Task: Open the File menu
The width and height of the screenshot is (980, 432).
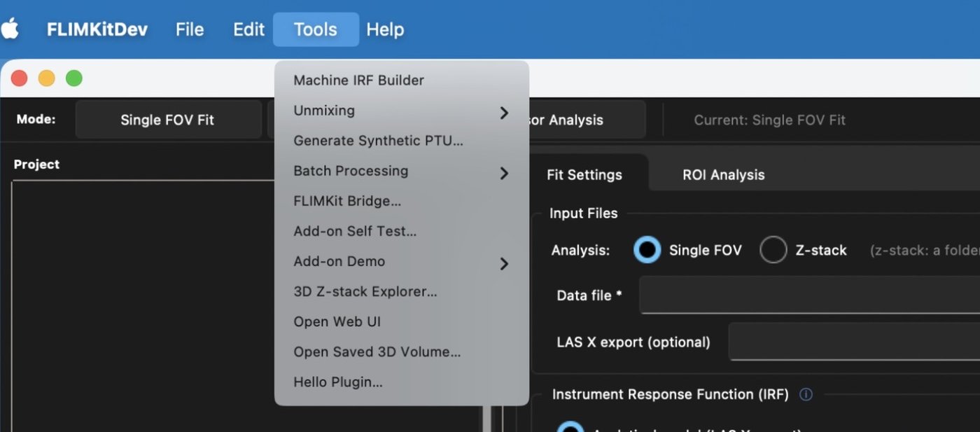Action: 190,29
